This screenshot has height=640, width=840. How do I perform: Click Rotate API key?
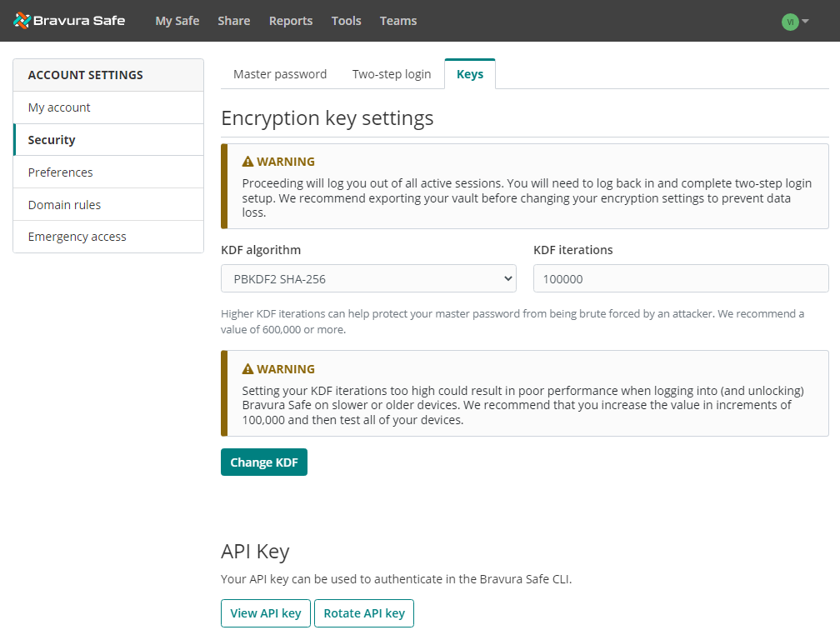pos(364,612)
